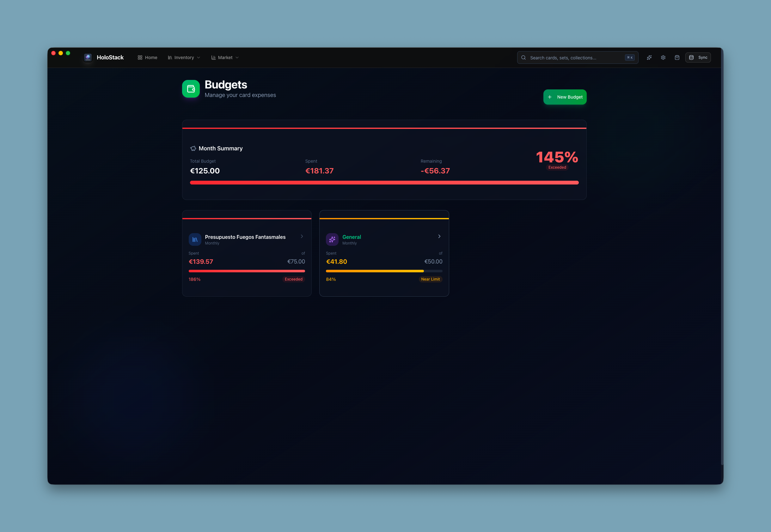Click the blue library icon on Presupuesto card
The image size is (771, 532).
(195, 239)
